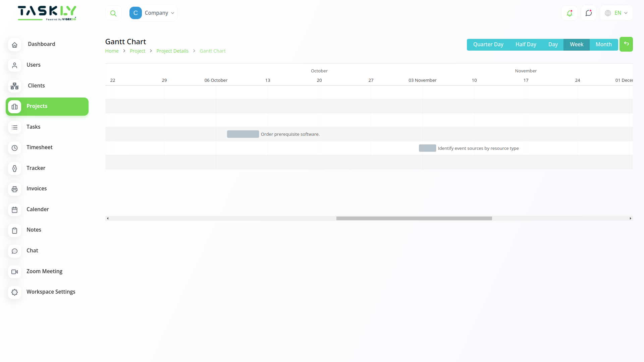The image size is (644, 362).
Task: Select the Half Day view tab
Action: 526,44
